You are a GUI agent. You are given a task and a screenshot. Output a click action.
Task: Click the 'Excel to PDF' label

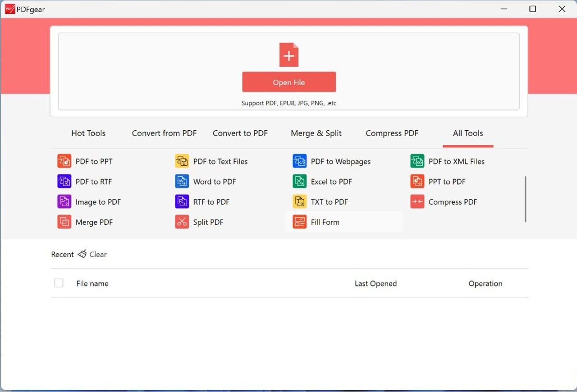click(x=331, y=182)
